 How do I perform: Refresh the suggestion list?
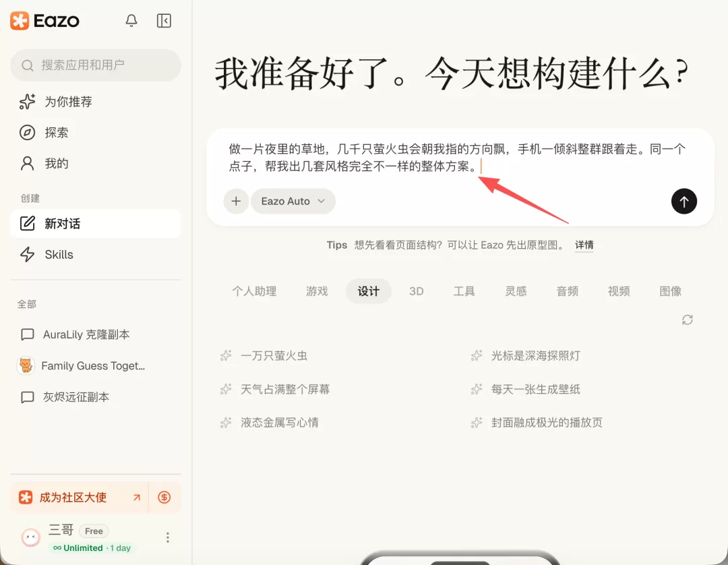click(x=688, y=320)
